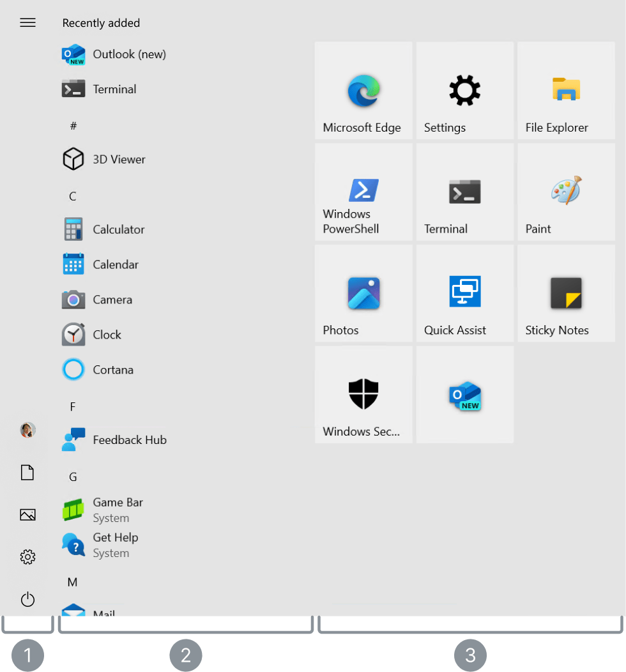This screenshot has width=626, height=672.
Task: Click the Power button in sidebar
Action: [x=28, y=599]
